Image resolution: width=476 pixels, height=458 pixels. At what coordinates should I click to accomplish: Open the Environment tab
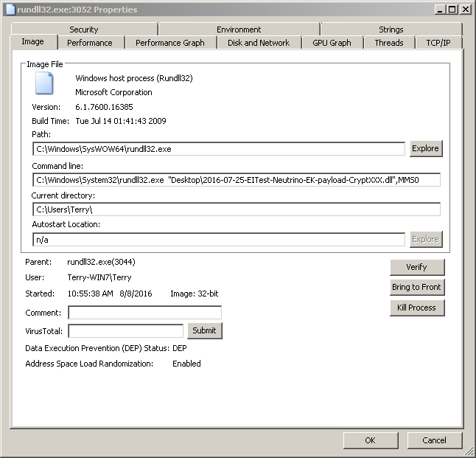(239, 30)
